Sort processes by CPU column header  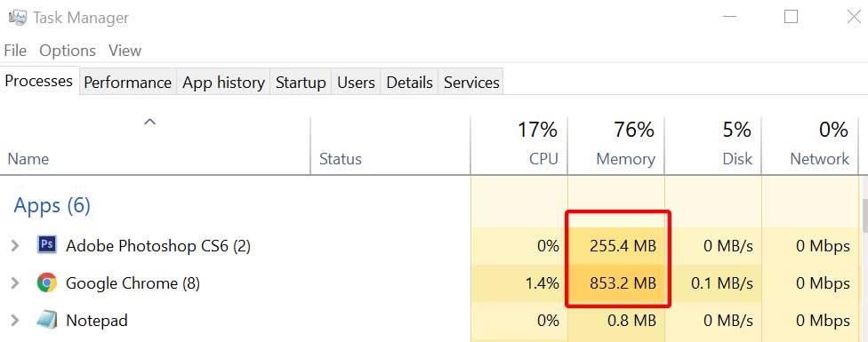(x=519, y=145)
